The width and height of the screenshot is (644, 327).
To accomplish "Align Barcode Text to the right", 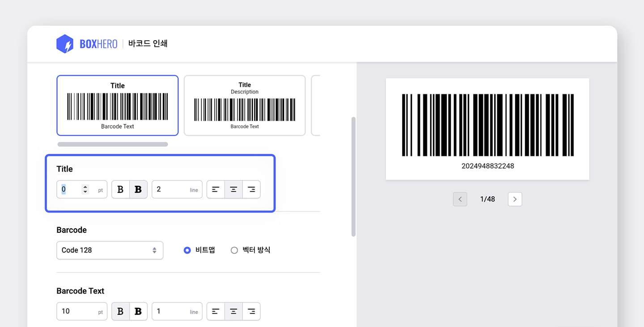I will 251,311.
